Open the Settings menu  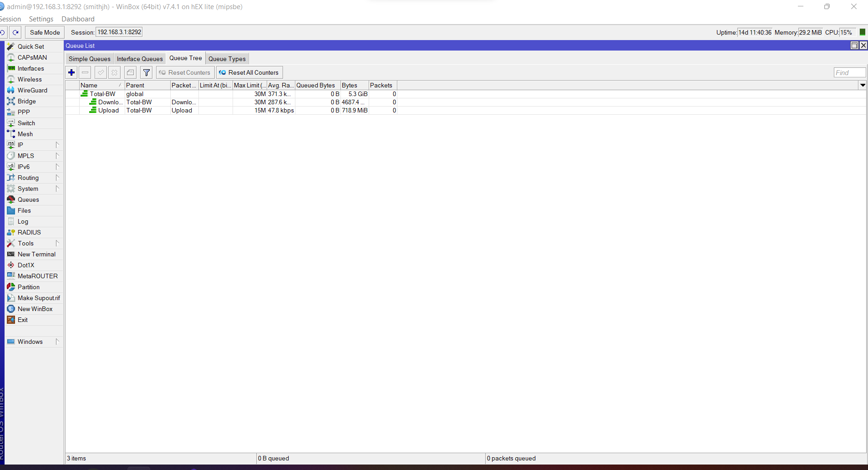(41, 19)
